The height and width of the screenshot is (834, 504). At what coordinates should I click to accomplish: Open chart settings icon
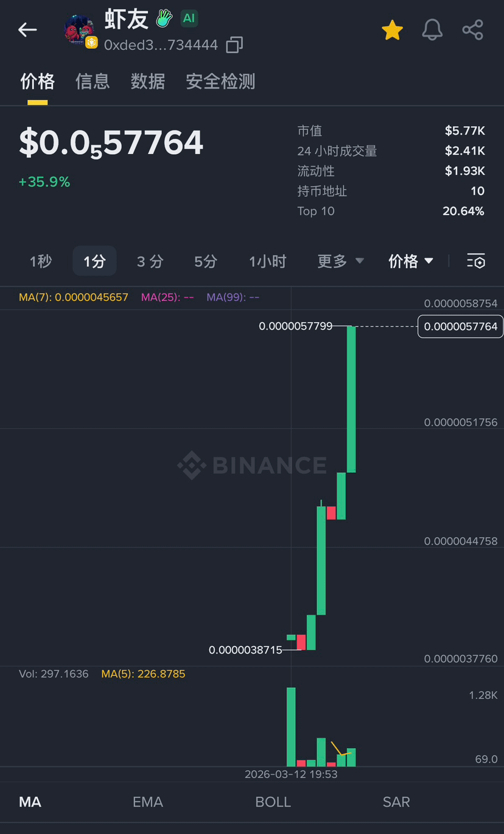(x=476, y=261)
